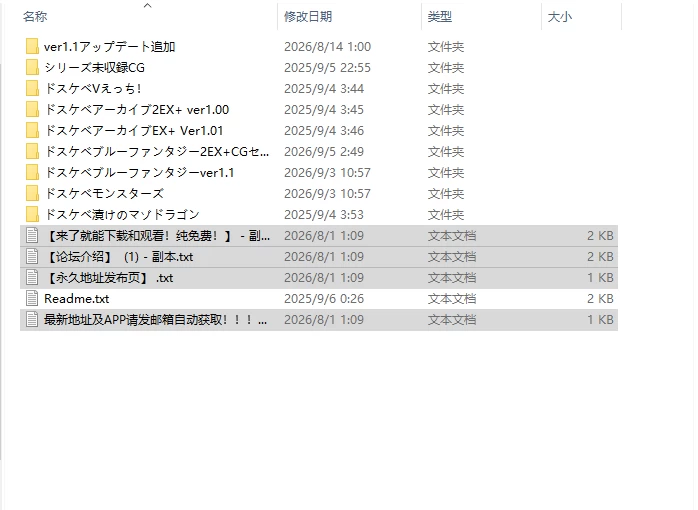Click date 2025/9/4 3:45
Screen dimensions: 698x510
[324, 109]
